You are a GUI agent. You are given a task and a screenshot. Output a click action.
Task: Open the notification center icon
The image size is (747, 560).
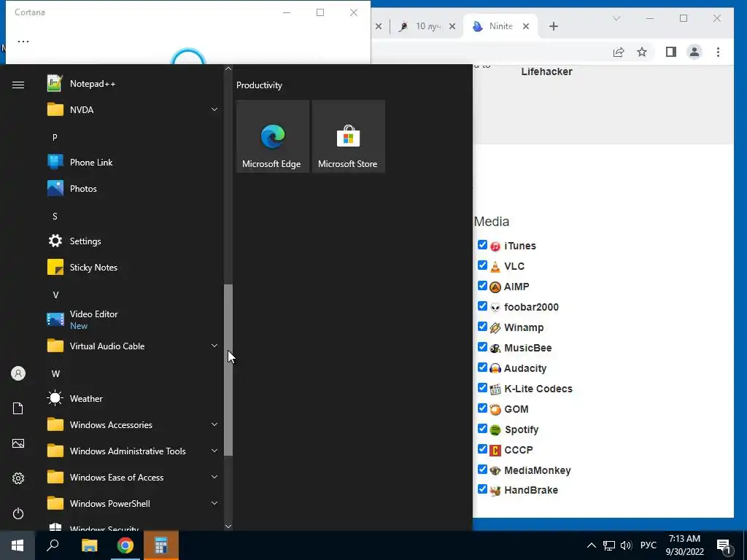click(x=724, y=546)
